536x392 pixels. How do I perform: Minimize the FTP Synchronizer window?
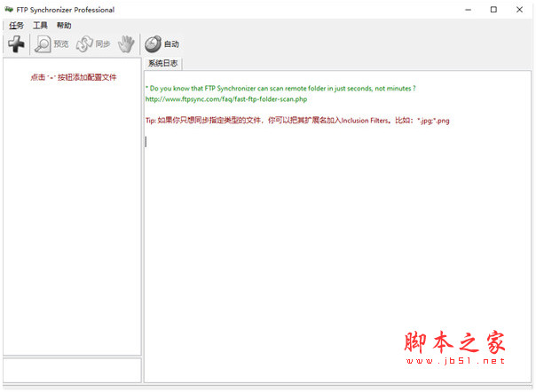(x=468, y=10)
